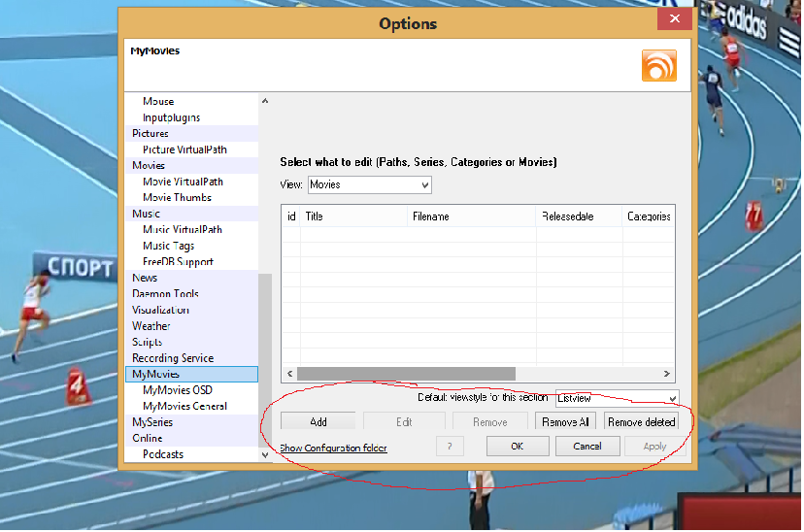
Task: Click the tree's scroll up arrow
Action: pyautogui.click(x=265, y=101)
